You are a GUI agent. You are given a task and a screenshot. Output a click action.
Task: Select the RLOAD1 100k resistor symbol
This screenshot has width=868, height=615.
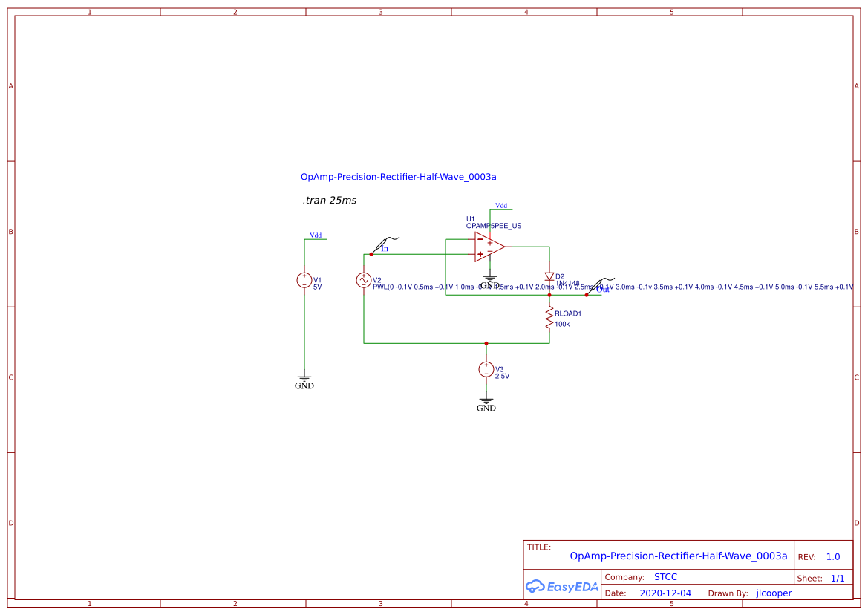coord(549,318)
